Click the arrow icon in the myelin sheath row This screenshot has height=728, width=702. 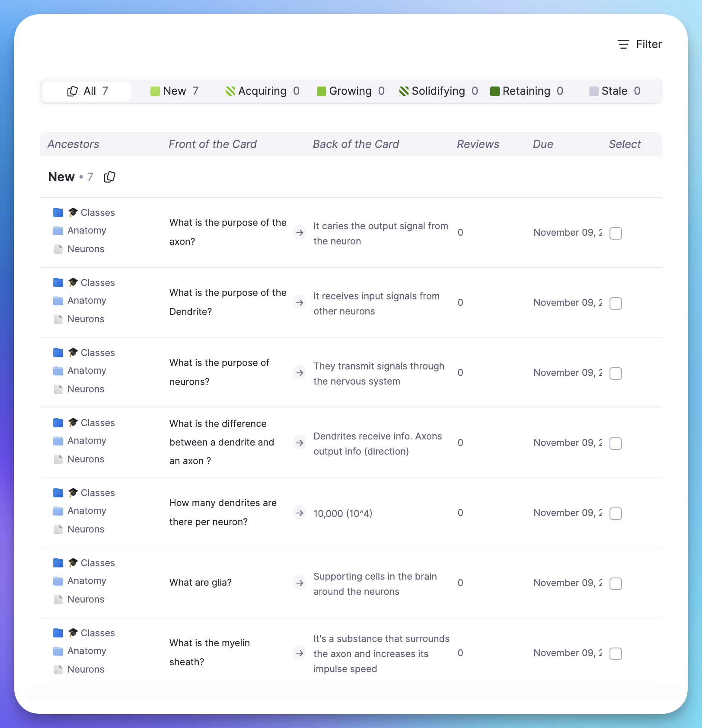click(300, 653)
